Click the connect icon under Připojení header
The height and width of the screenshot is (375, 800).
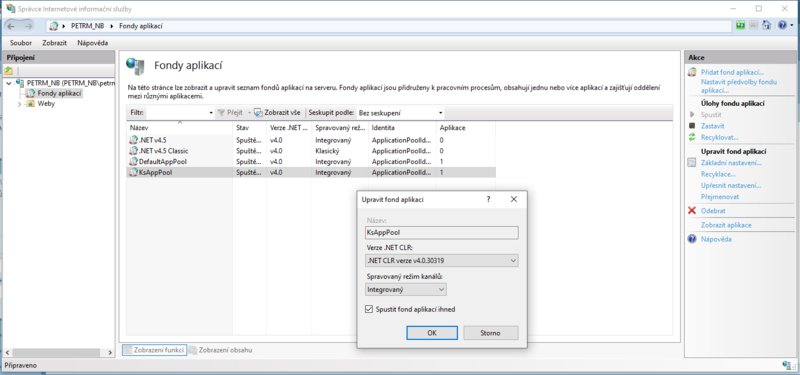[9, 70]
